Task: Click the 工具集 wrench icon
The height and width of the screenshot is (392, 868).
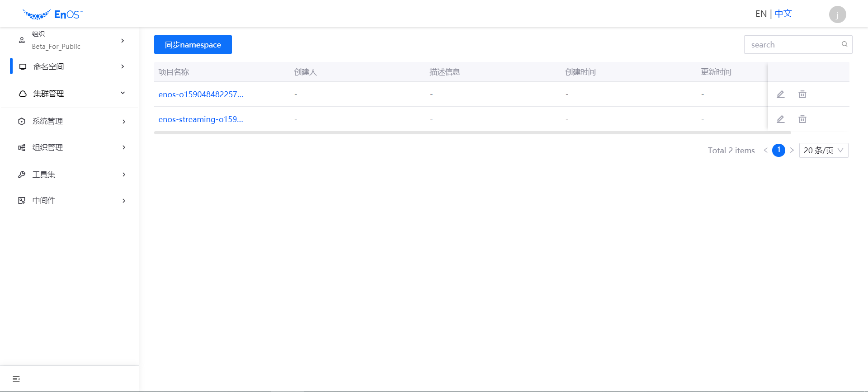Action: [x=22, y=175]
